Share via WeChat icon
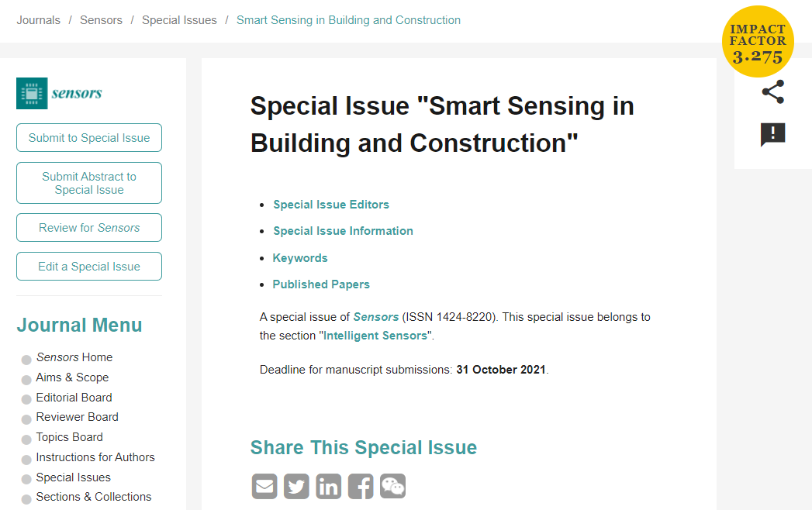812x510 pixels. pos(392,486)
